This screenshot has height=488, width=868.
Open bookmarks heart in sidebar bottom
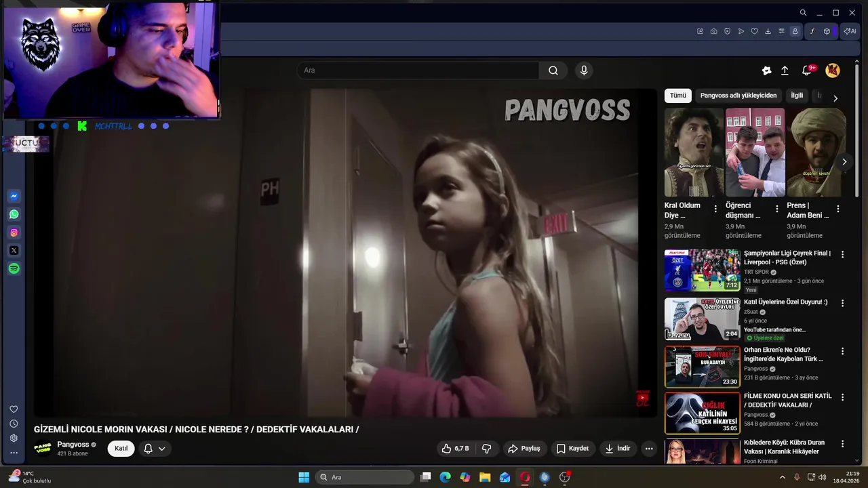click(x=14, y=409)
